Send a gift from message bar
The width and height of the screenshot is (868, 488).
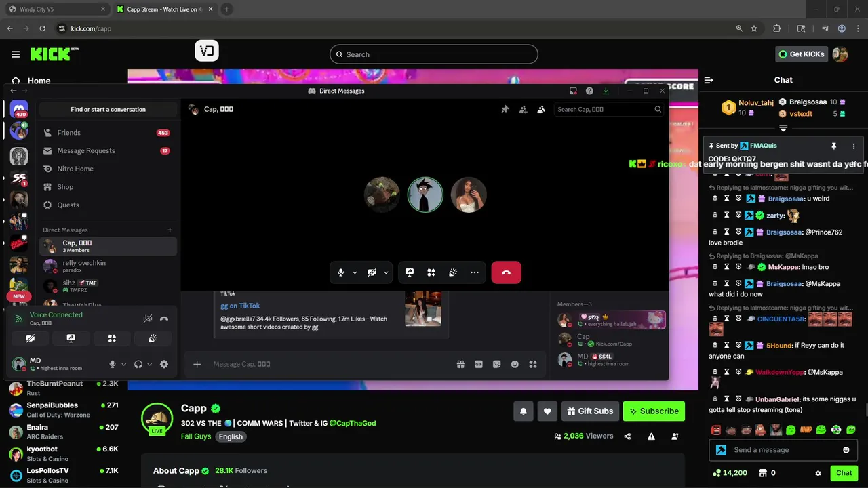460,364
